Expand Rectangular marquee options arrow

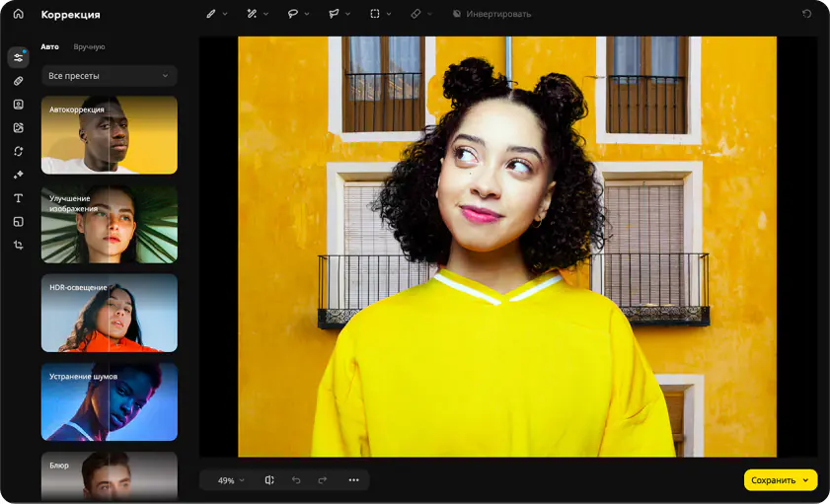click(389, 14)
